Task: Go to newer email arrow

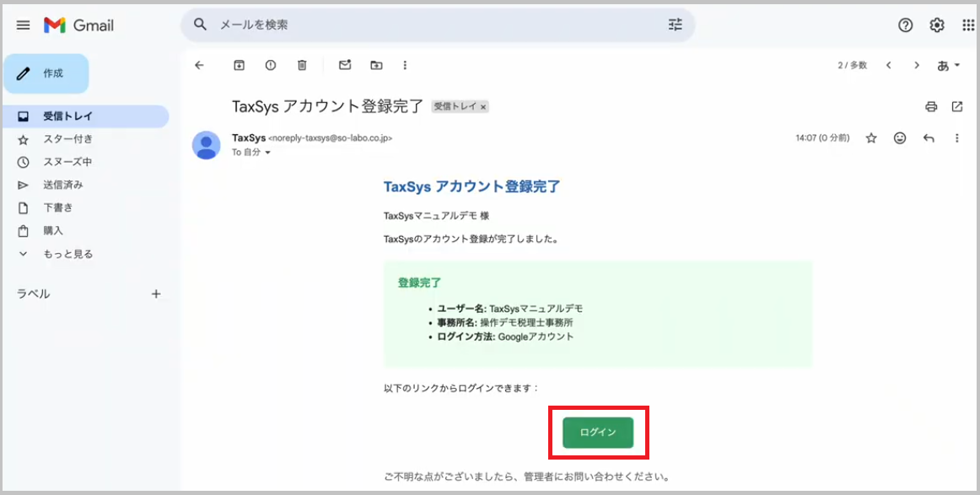Action: point(888,65)
